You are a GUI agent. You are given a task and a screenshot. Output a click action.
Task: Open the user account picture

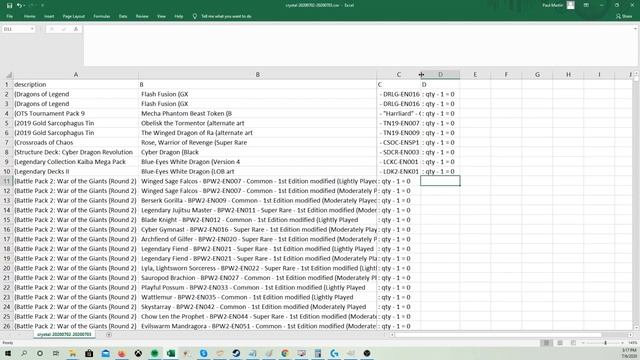(x=571, y=5)
